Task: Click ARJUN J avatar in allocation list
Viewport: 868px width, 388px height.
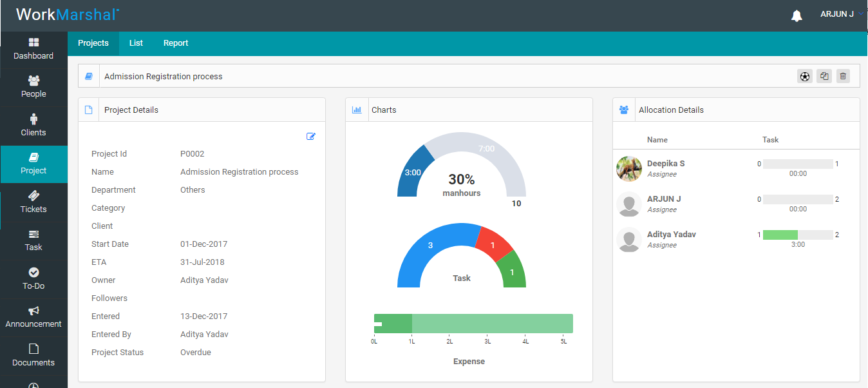Action: 629,204
